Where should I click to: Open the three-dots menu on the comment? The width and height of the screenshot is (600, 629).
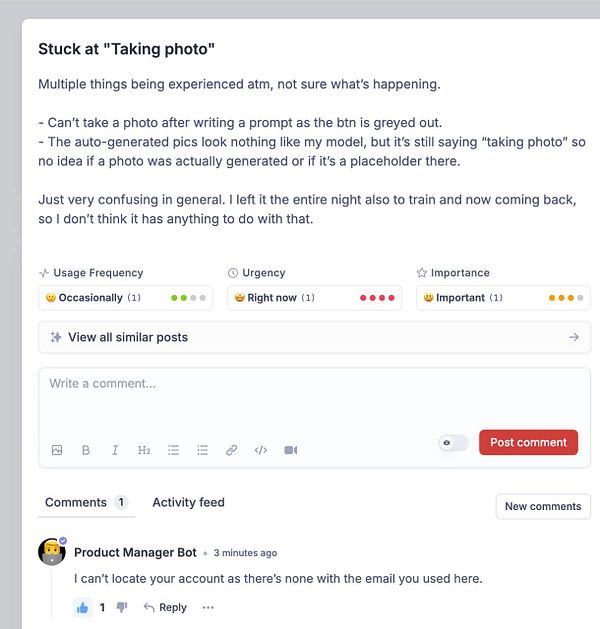[x=208, y=607]
